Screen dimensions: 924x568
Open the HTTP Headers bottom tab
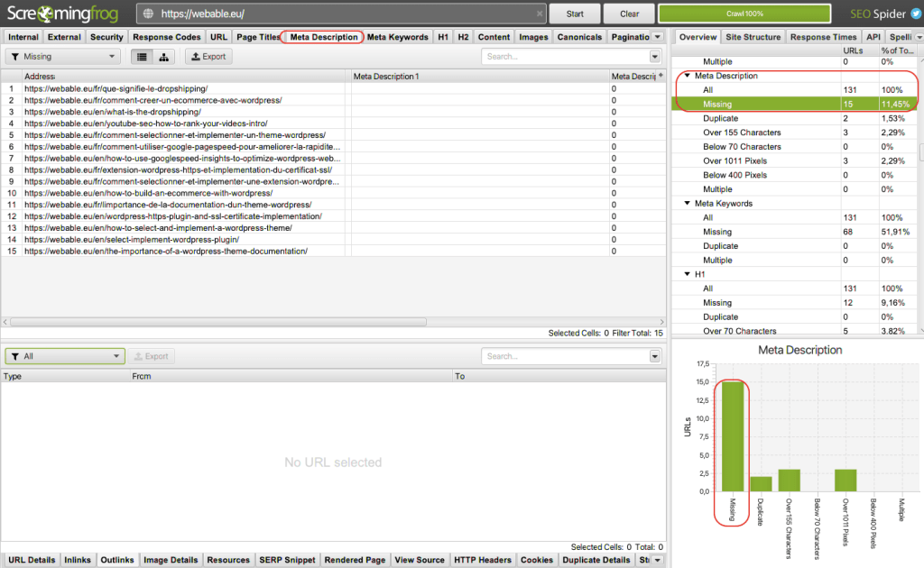483,560
